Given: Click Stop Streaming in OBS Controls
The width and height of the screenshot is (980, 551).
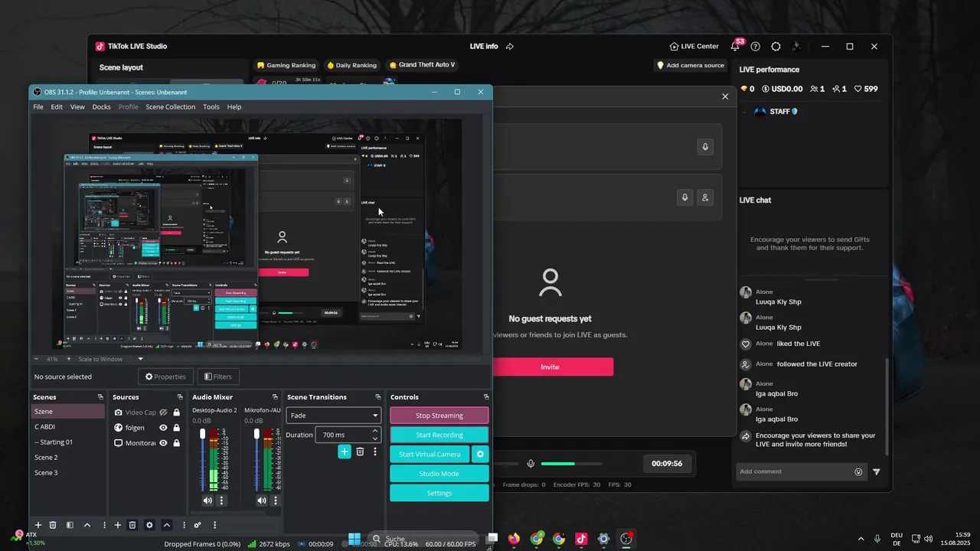Looking at the screenshot, I should click(439, 416).
